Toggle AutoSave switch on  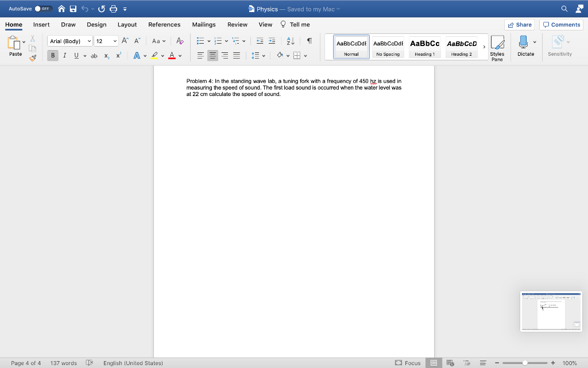42,9
